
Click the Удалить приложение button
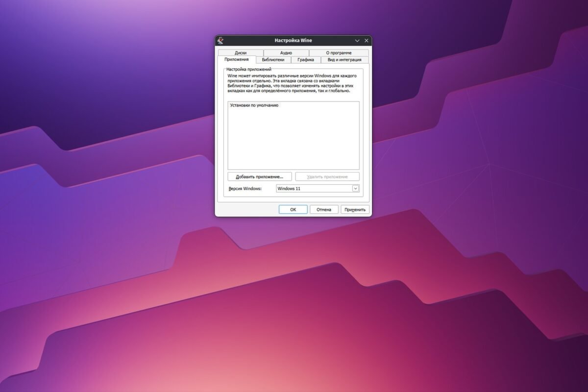pos(327,176)
